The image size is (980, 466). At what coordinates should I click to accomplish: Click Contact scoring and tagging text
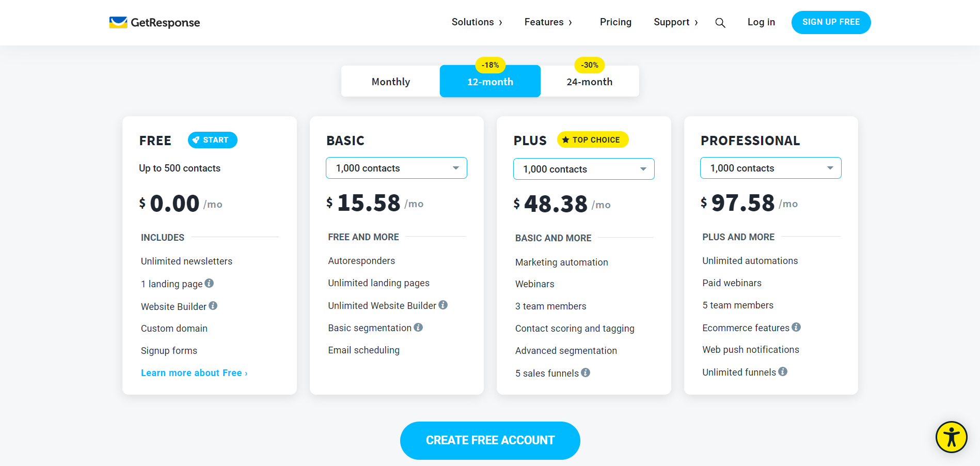[x=575, y=329]
